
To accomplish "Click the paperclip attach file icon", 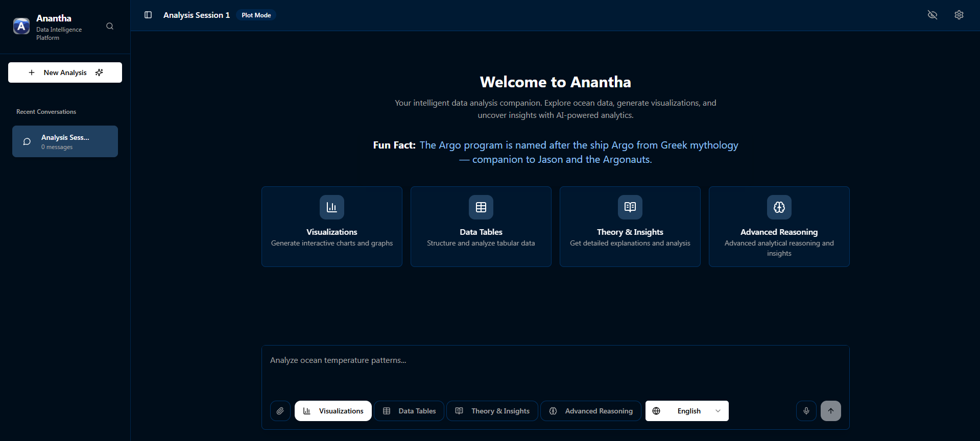I will [x=280, y=411].
